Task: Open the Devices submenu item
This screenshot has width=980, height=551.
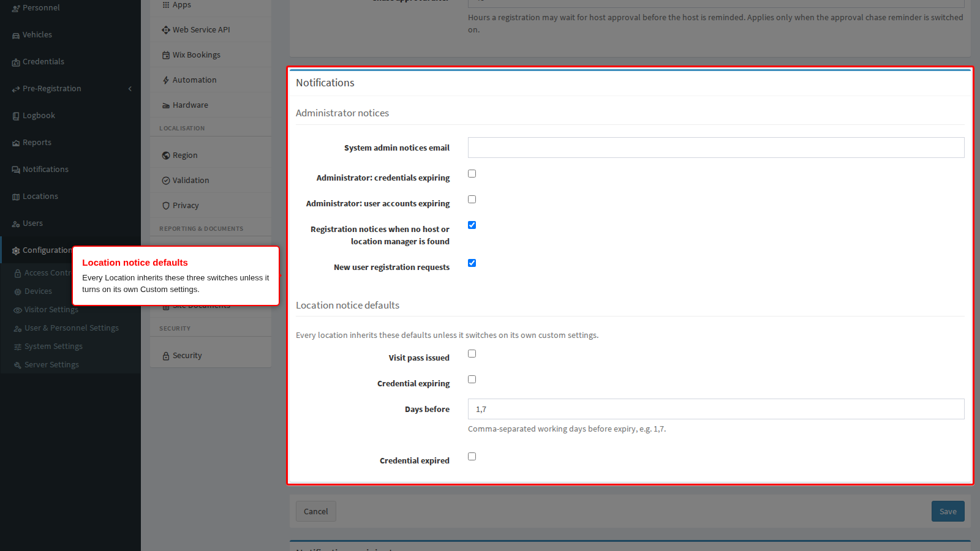Action: [x=38, y=291]
